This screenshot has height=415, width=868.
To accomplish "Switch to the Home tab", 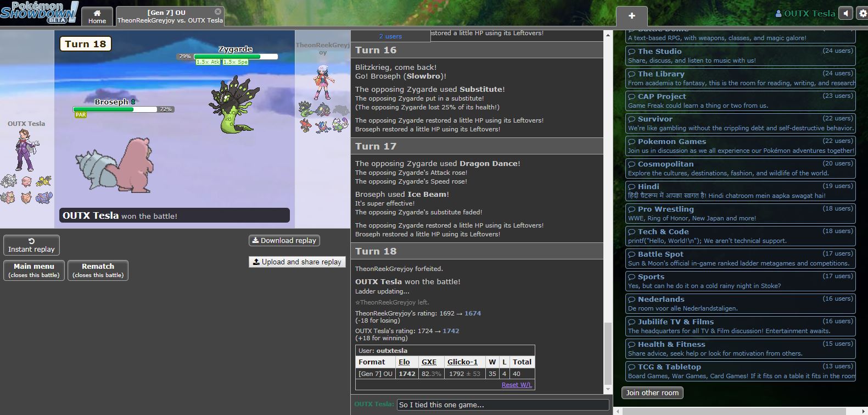I will tap(97, 16).
